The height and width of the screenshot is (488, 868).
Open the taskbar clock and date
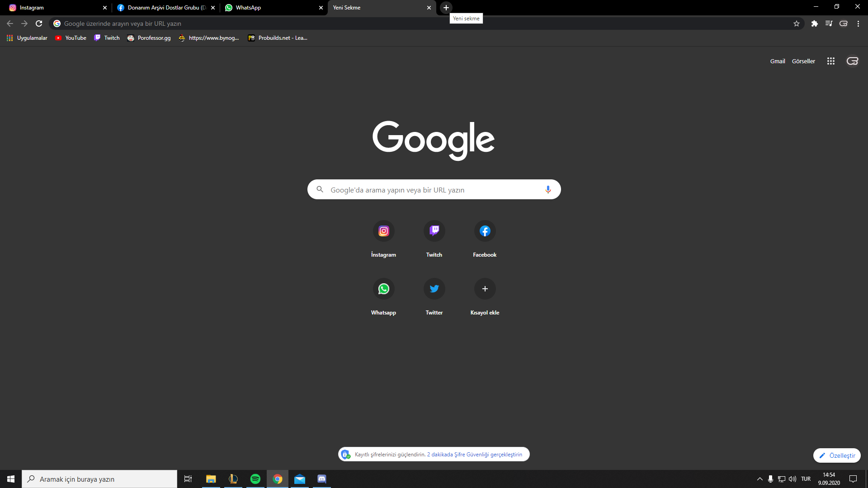tap(829, 479)
